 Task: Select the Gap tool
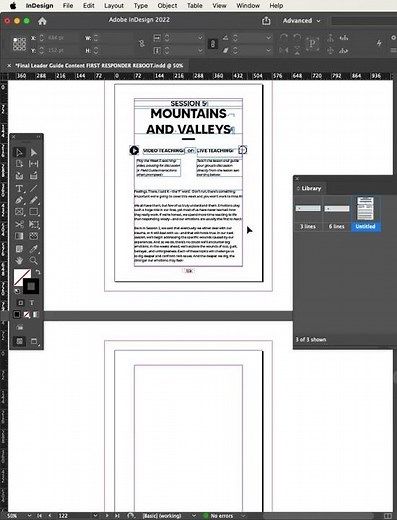point(34,164)
